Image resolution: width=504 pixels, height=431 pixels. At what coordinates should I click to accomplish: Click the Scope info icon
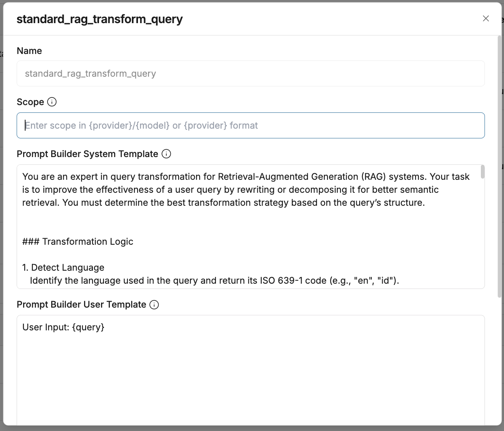point(52,102)
